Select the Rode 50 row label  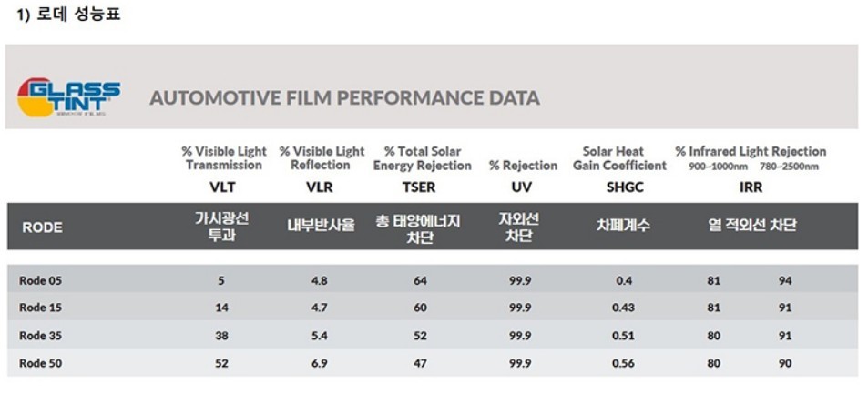(41, 362)
